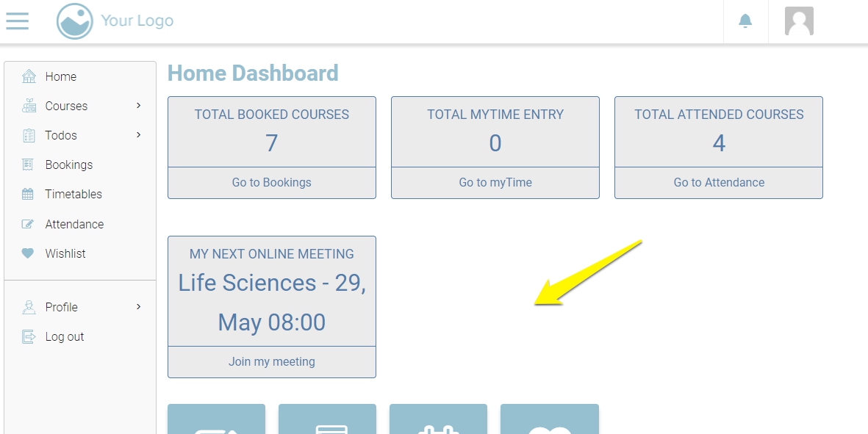Click the Log out icon
Image resolution: width=868 pixels, height=434 pixels.
pos(29,337)
